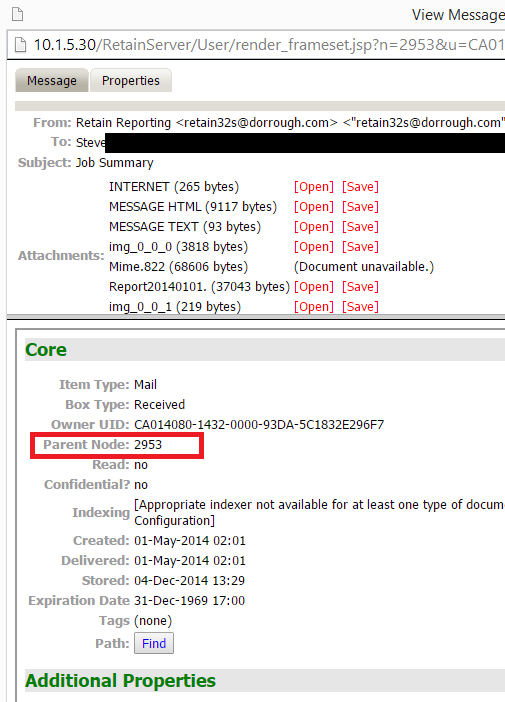Click the page icon in the title bar
Viewport: 505px width, 702px height.
[x=17, y=14]
